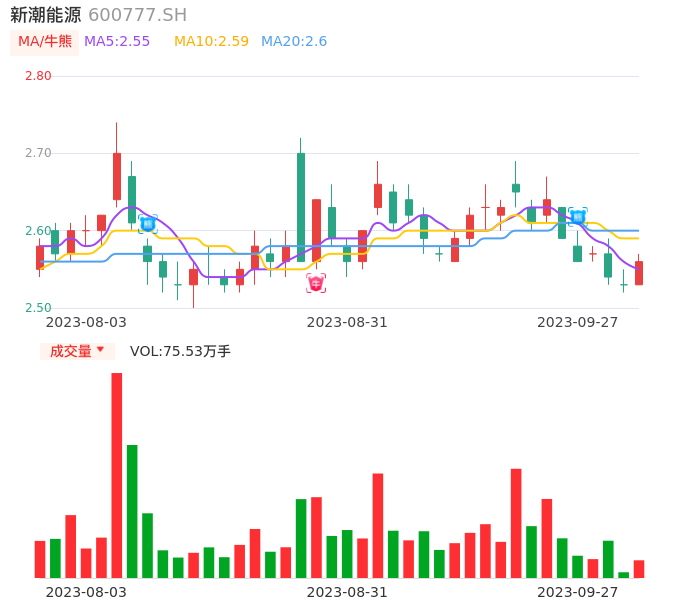Open the 成交量 indicator dropdown
686x606 pixels.
[x=77, y=351]
